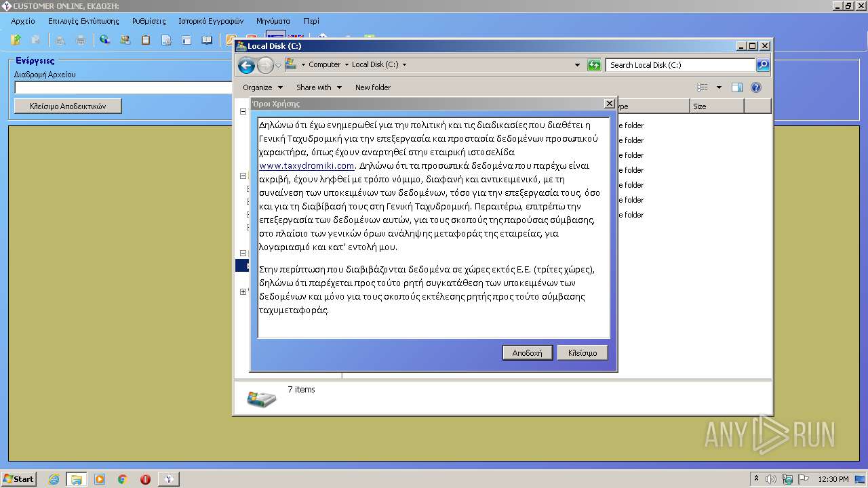Go back in Local Disk (C:) window

click(x=246, y=65)
